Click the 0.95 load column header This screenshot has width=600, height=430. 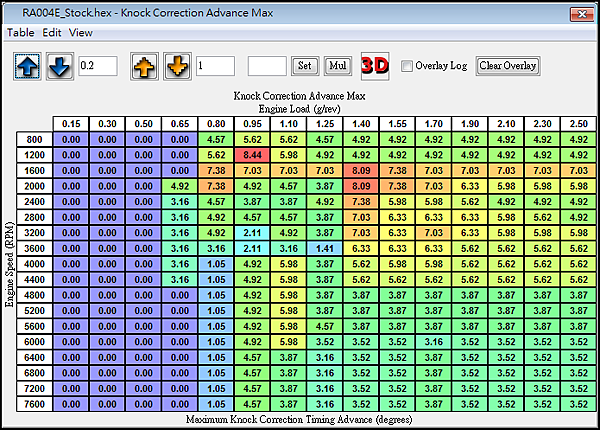253,124
